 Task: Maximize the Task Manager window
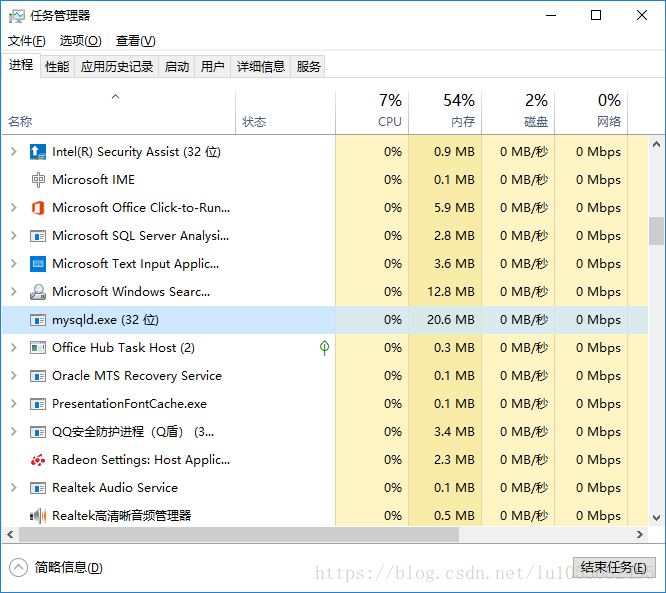click(596, 15)
